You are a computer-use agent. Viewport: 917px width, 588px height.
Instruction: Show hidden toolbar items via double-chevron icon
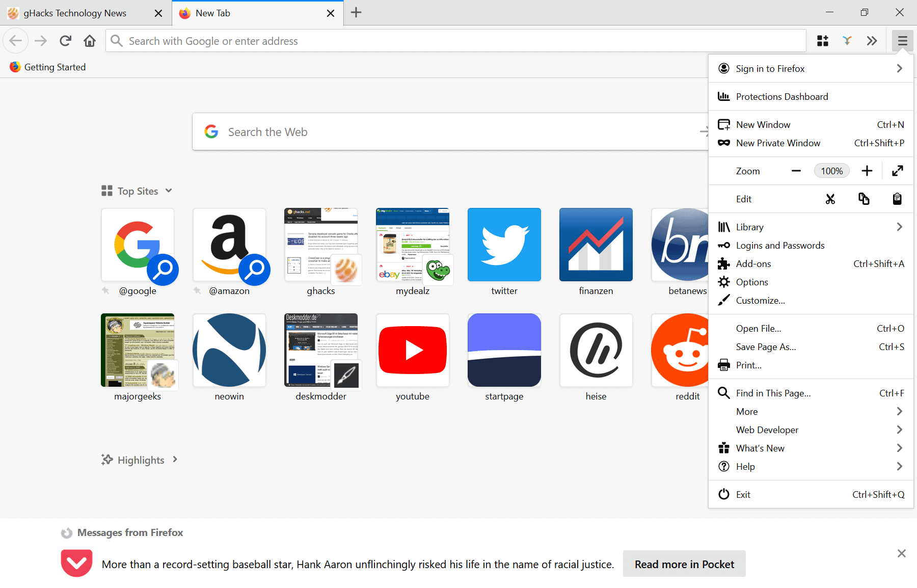[872, 41]
